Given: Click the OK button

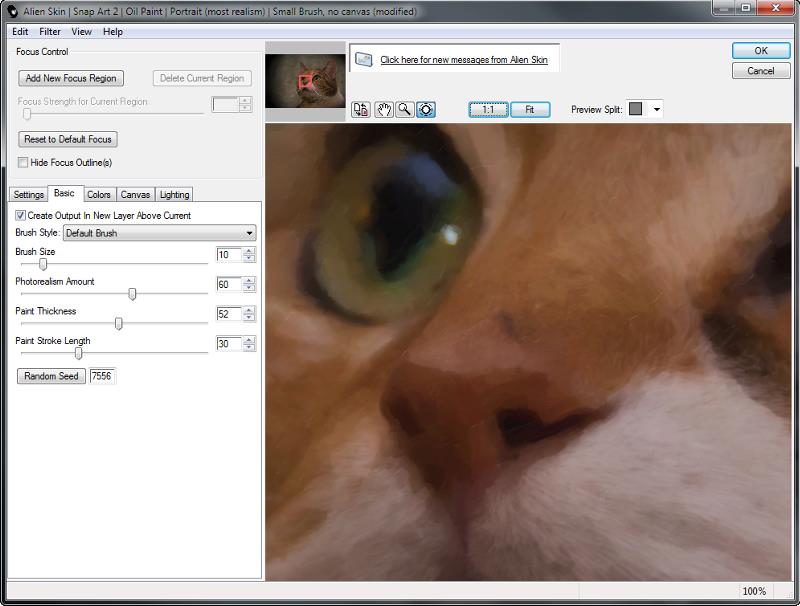Looking at the screenshot, I should tap(761, 50).
